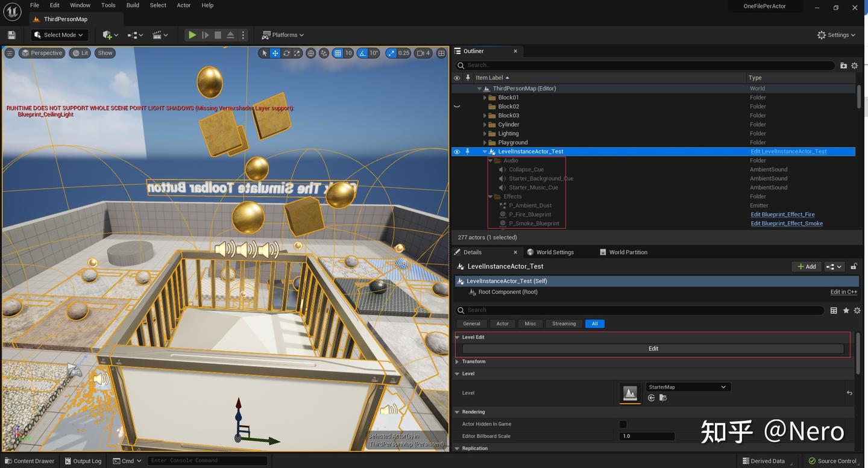868x468 pixels.
Task: Switch to the World Settings tab
Action: pyautogui.click(x=554, y=252)
